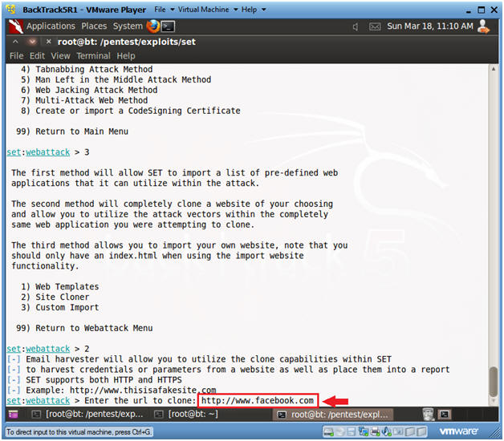Click the typed URL http://www.facebook.com
Image resolution: width=504 pixels, height=441 pixels.
[258, 401]
